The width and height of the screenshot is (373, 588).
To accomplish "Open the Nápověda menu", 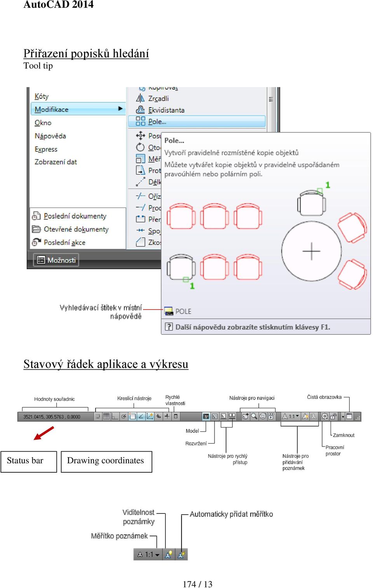I will point(50,136).
